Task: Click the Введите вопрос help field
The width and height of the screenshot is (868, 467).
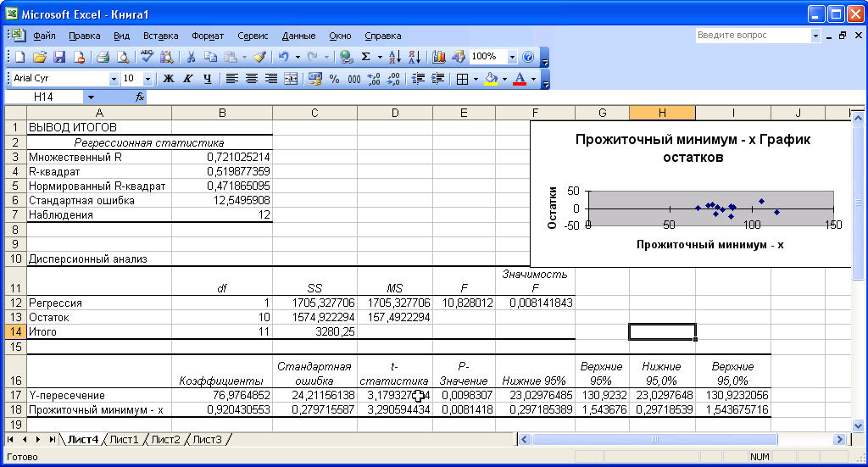Action: (754, 36)
